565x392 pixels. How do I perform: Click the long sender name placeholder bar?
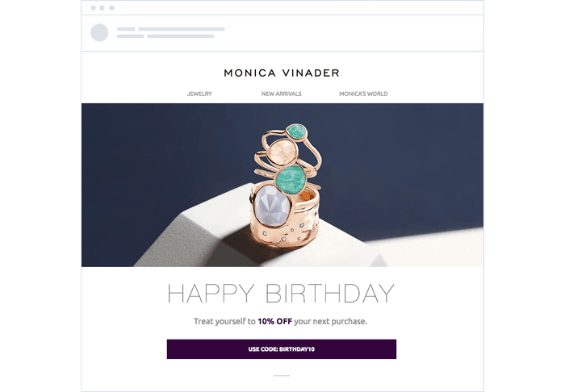point(182,29)
